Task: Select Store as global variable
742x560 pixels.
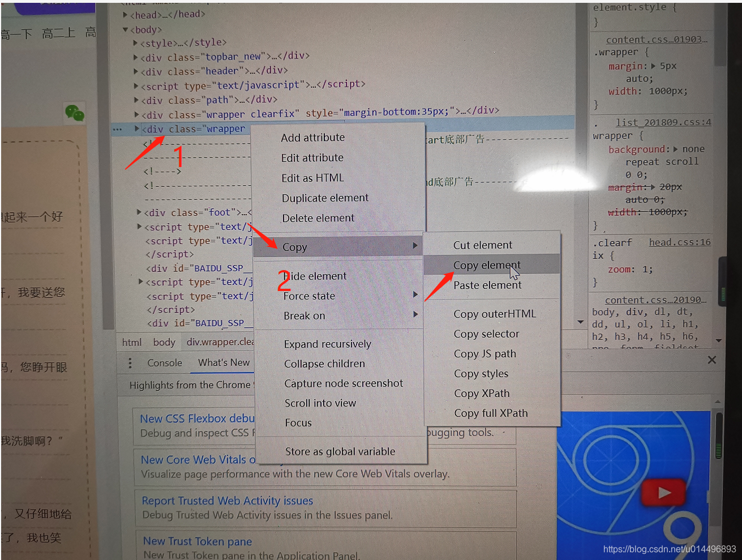Action: click(x=341, y=452)
